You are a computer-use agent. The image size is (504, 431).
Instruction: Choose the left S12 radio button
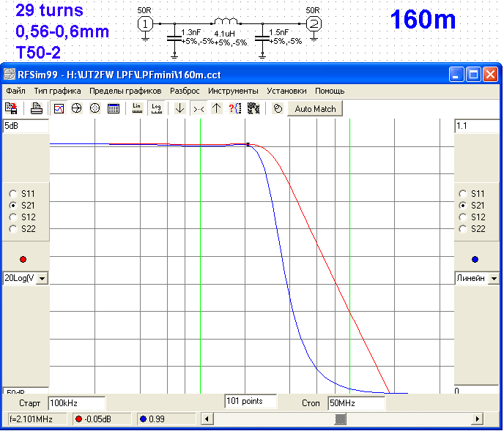tap(12, 217)
